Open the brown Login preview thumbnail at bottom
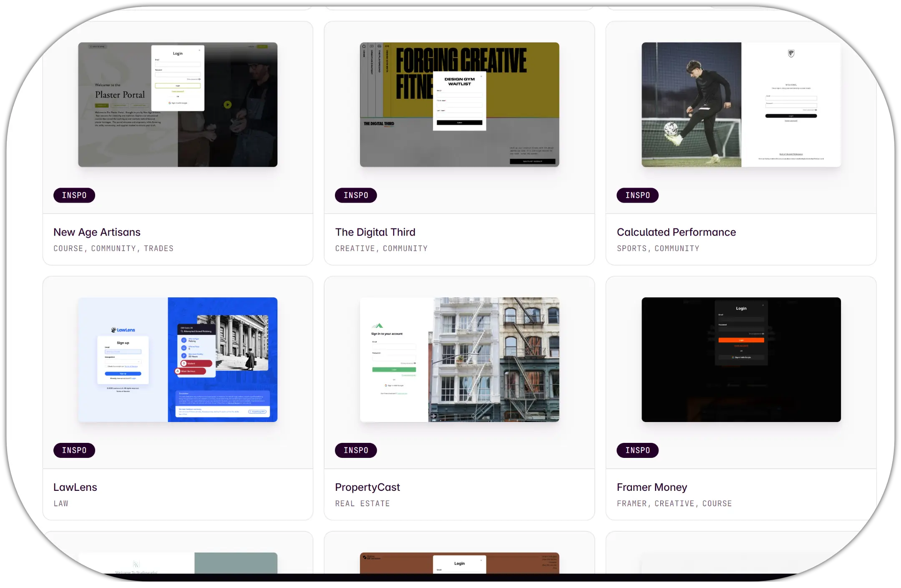 [460, 563]
